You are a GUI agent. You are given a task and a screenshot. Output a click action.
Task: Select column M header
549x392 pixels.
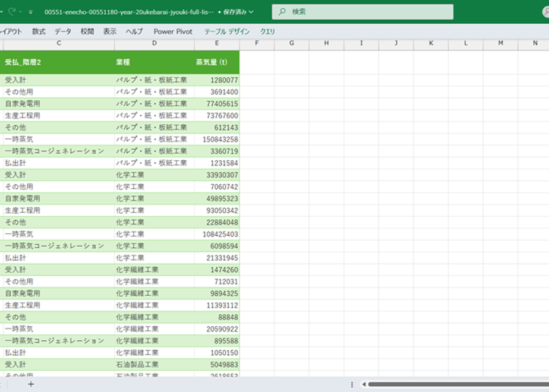point(500,43)
